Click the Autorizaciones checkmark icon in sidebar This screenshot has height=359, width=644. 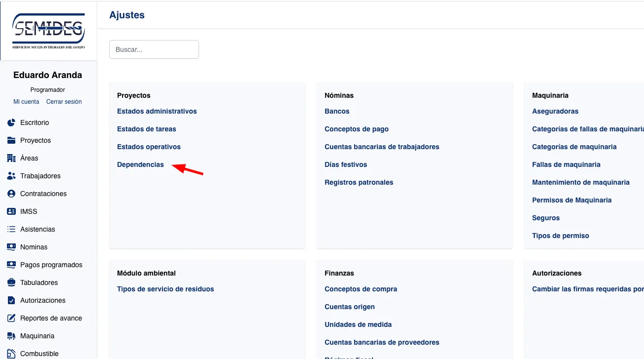[x=11, y=300]
